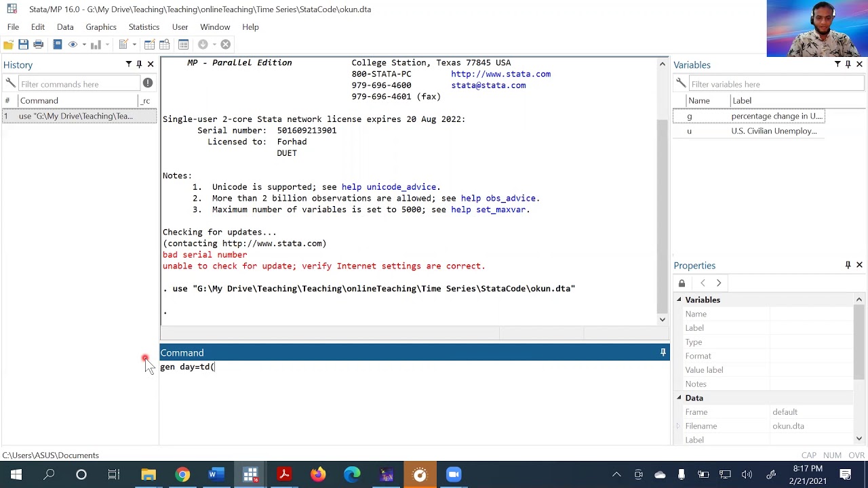Open the 'help set_maxvar' link
868x488 pixels.
pos(488,209)
